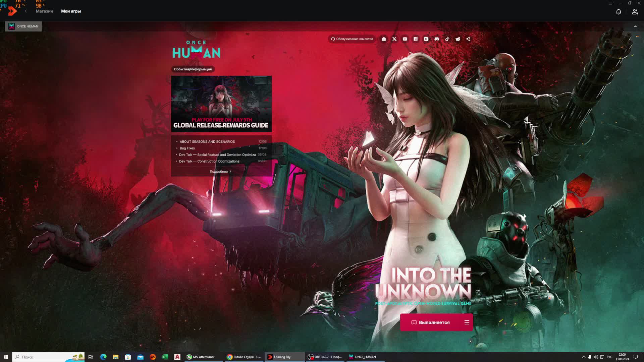Open the TikTok social icon
Screen dimensions: 644x362
point(447,39)
